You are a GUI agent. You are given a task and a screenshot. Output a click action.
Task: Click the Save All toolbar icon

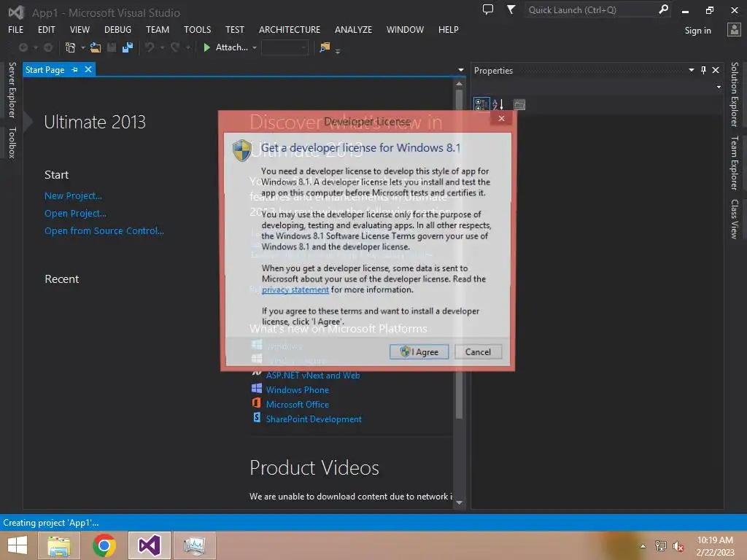click(x=127, y=47)
